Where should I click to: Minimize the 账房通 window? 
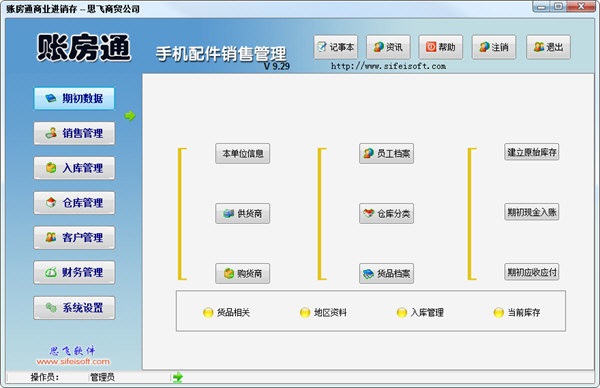click(541, 6)
